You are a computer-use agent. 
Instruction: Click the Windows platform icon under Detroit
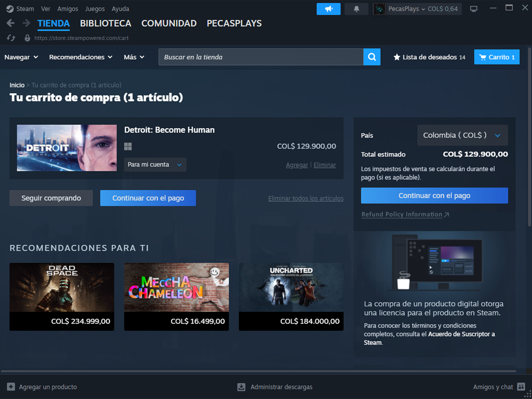pyautogui.click(x=128, y=146)
